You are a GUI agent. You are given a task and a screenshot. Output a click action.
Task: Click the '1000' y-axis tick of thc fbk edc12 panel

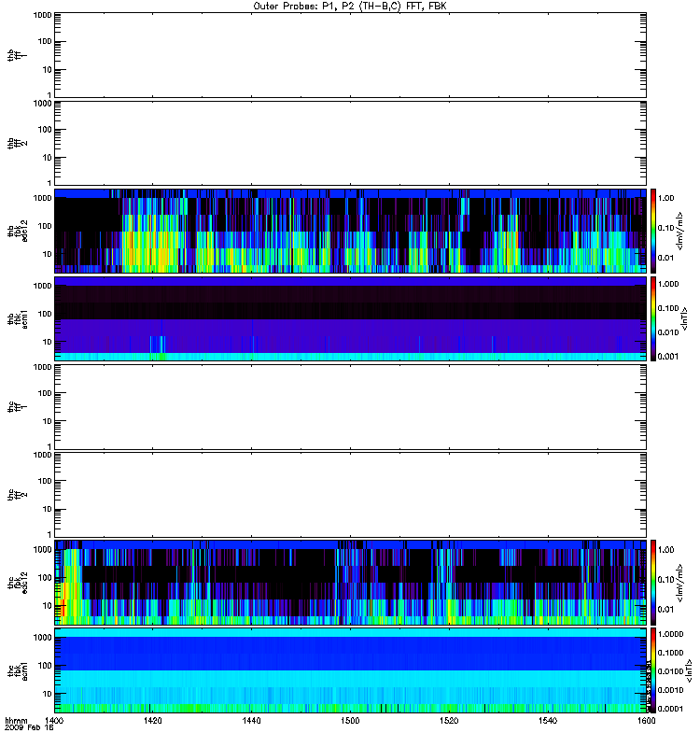[42, 550]
